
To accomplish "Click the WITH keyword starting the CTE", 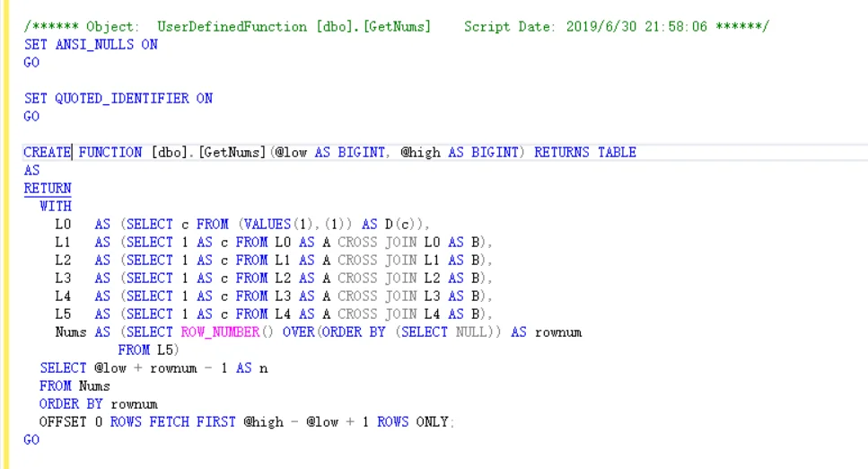I will tap(56, 207).
